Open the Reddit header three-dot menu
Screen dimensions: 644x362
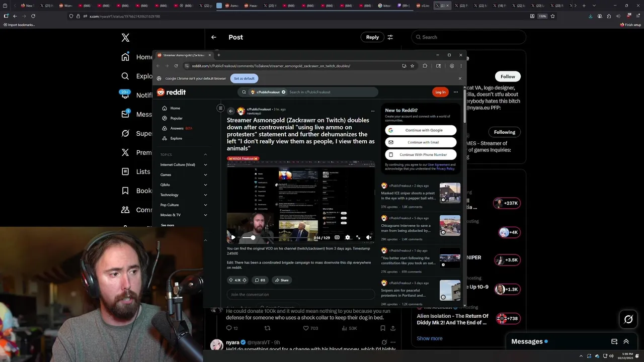coord(456,92)
